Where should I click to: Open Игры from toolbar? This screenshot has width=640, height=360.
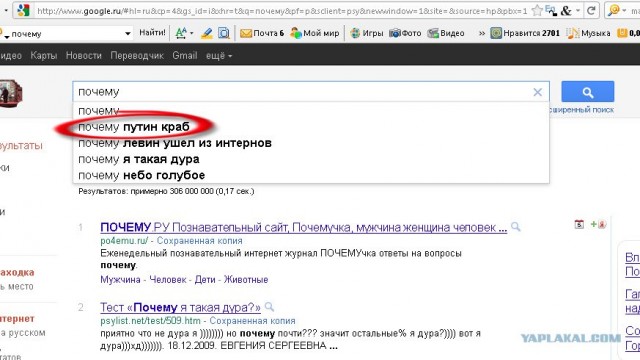(367, 33)
